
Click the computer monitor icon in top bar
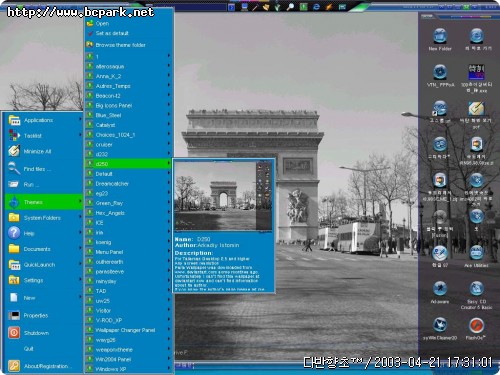(244, 7)
